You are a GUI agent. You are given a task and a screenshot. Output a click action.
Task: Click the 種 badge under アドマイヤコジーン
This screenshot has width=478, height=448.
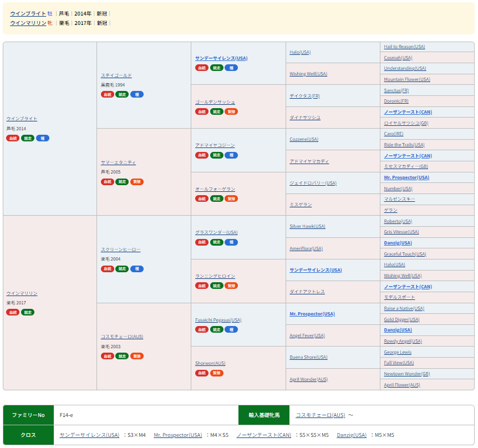pyautogui.click(x=231, y=155)
